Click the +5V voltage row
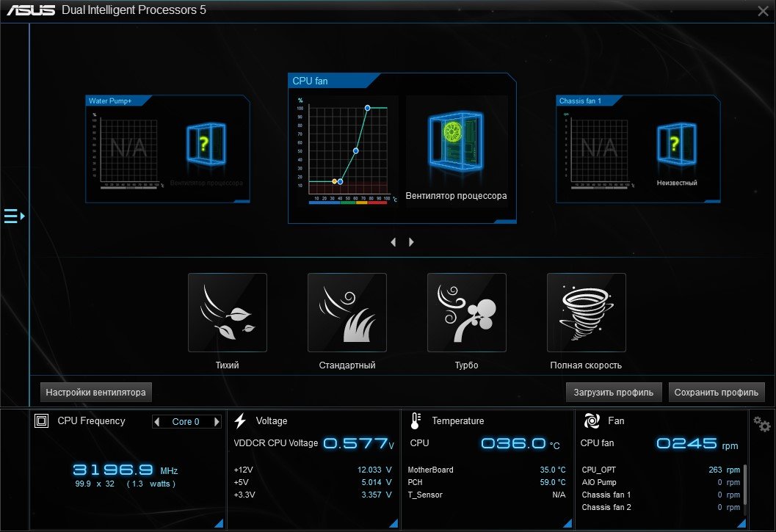 click(x=313, y=482)
